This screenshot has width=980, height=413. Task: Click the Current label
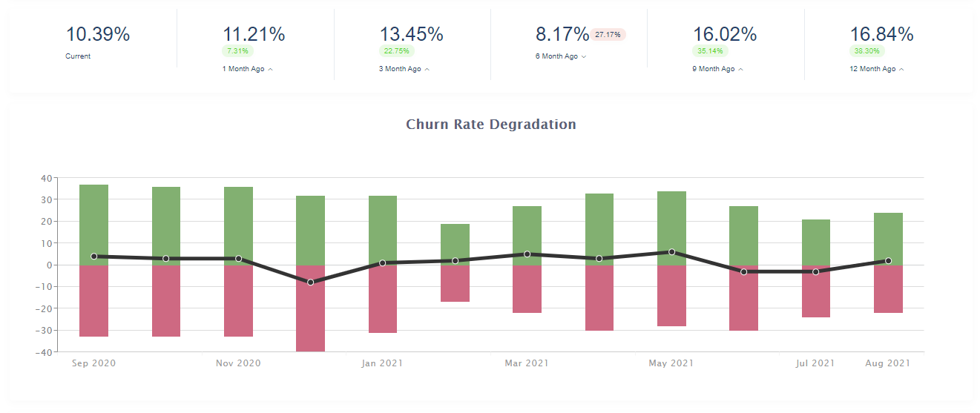(x=78, y=56)
